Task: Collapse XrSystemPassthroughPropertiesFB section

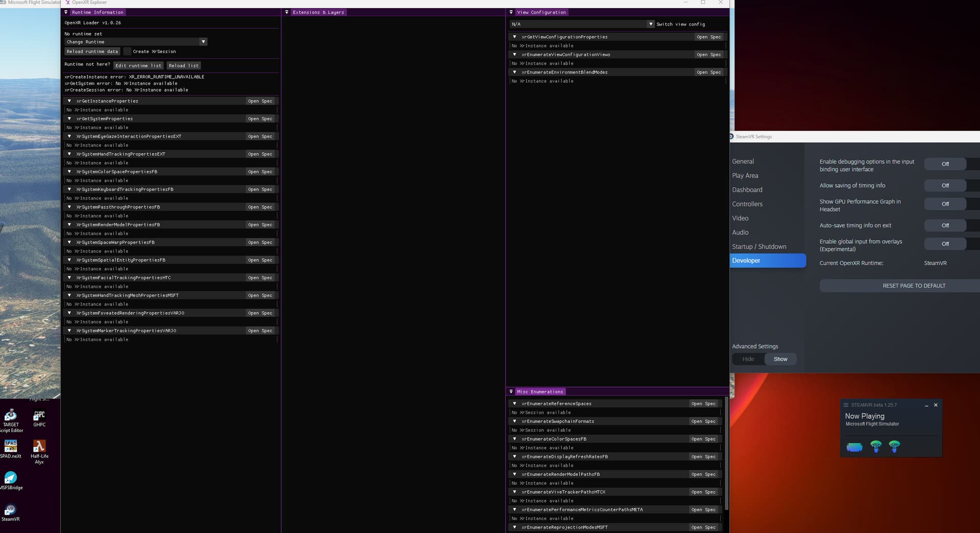Action: [69, 207]
